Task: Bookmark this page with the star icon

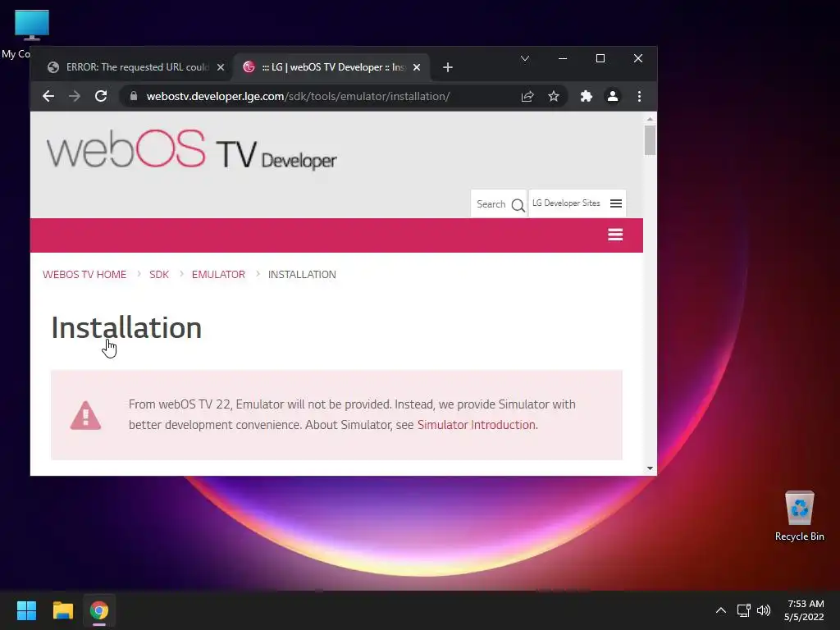Action: click(x=554, y=97)
